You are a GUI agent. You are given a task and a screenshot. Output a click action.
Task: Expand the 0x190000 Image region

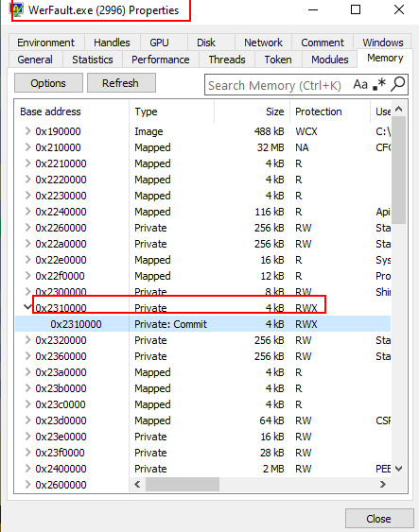(x=27, y=131)
